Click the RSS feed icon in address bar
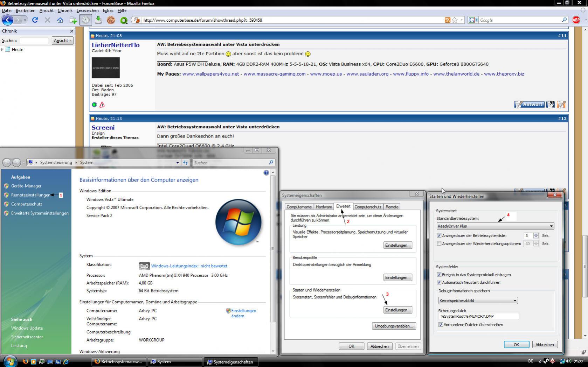 (447, 20)
